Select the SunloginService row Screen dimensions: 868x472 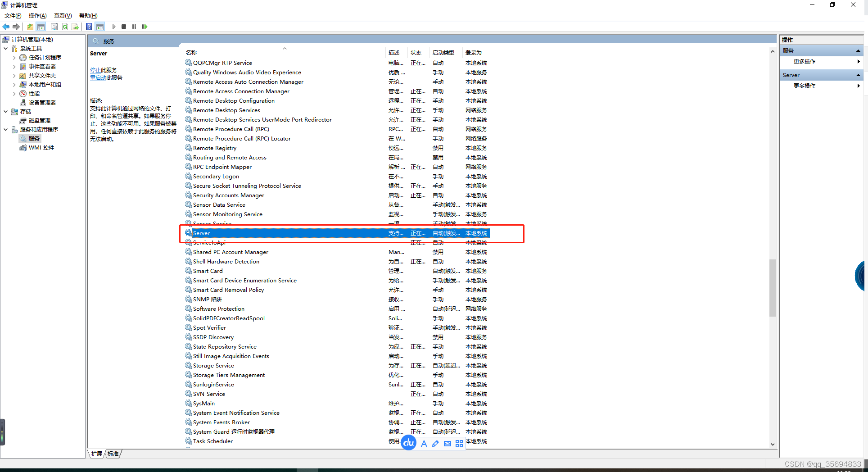point(337,385)
